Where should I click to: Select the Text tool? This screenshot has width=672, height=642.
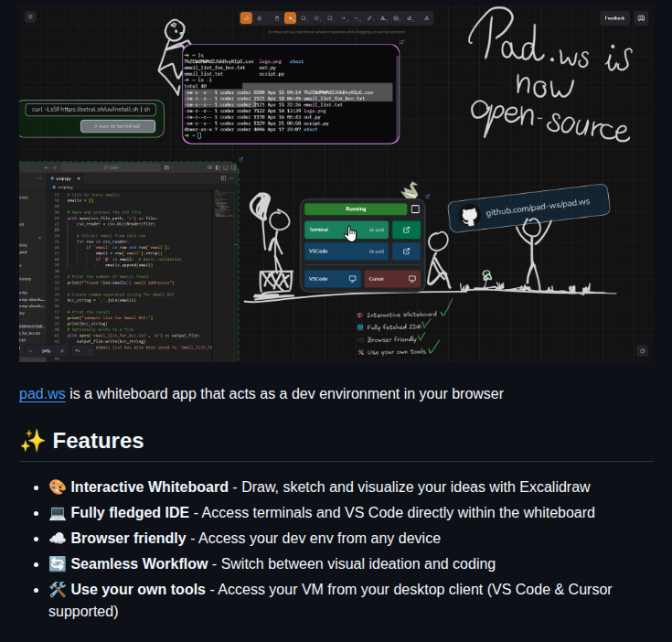tap(383, 18)
